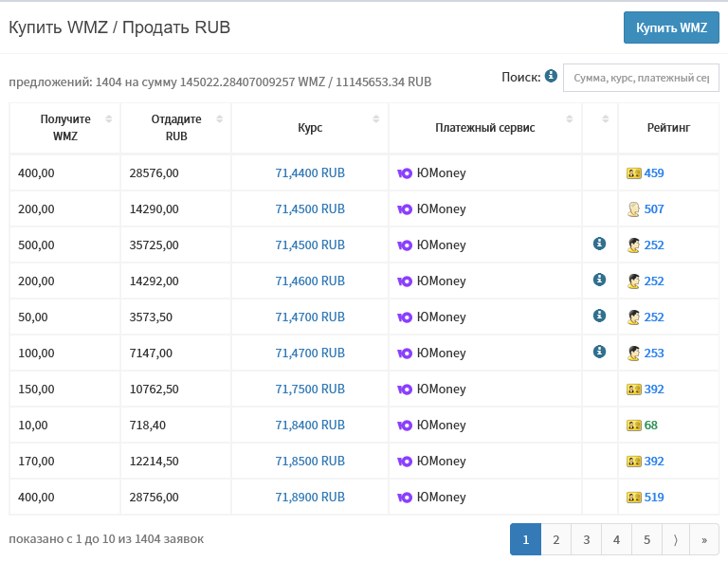Click the passport icon beside rating 459

click(634, 173)
